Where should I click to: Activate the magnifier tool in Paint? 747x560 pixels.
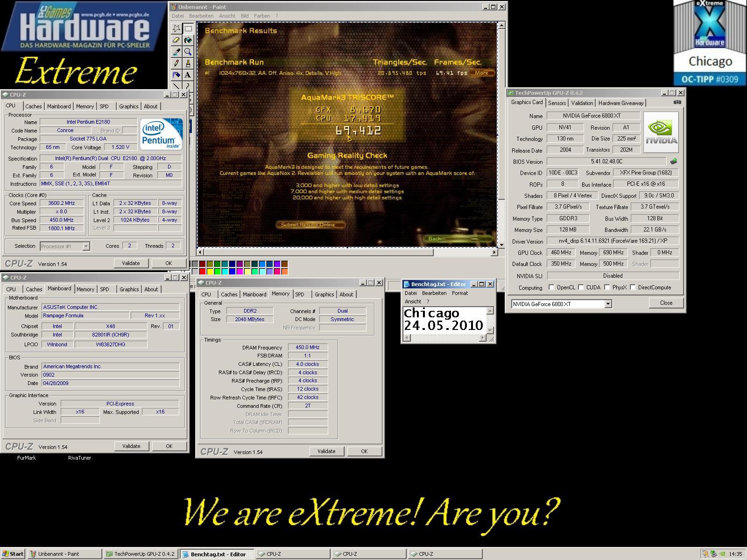coord(188,52)
